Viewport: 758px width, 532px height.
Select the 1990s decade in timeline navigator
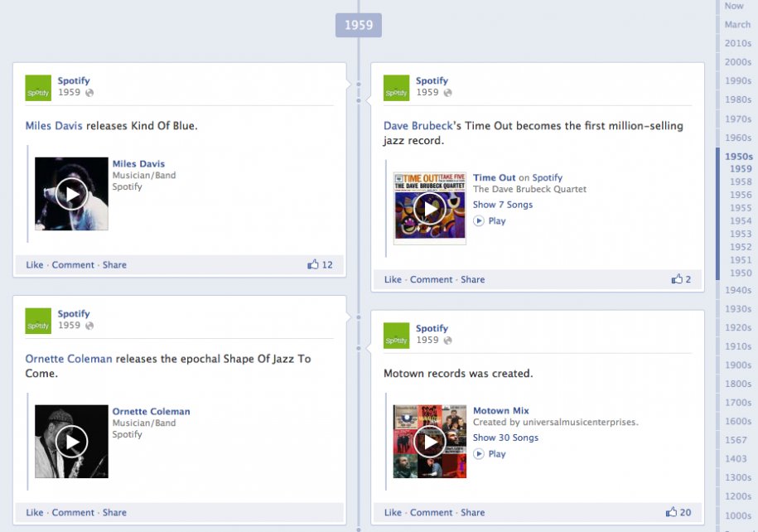737,80
